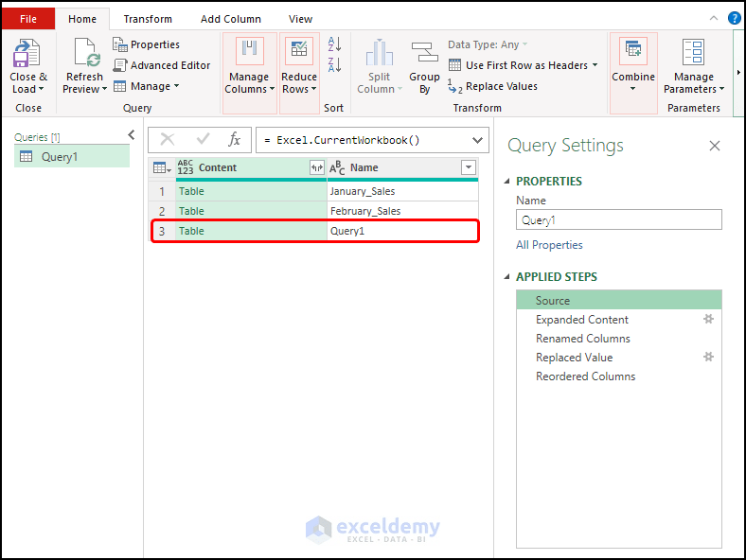Switch to the Transform tab
Image resolution: width=746 pixels, height=560 pixels.
point(148,19)
